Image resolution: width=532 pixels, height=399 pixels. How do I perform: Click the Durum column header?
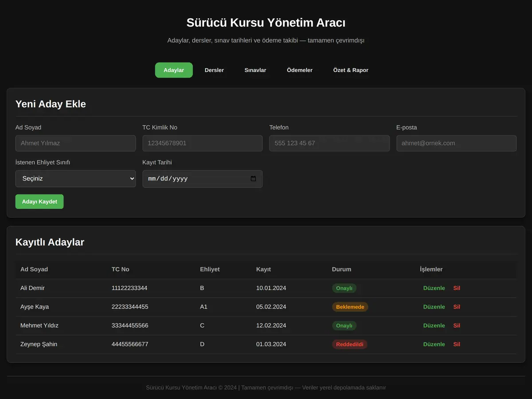[x=341, y=269]
